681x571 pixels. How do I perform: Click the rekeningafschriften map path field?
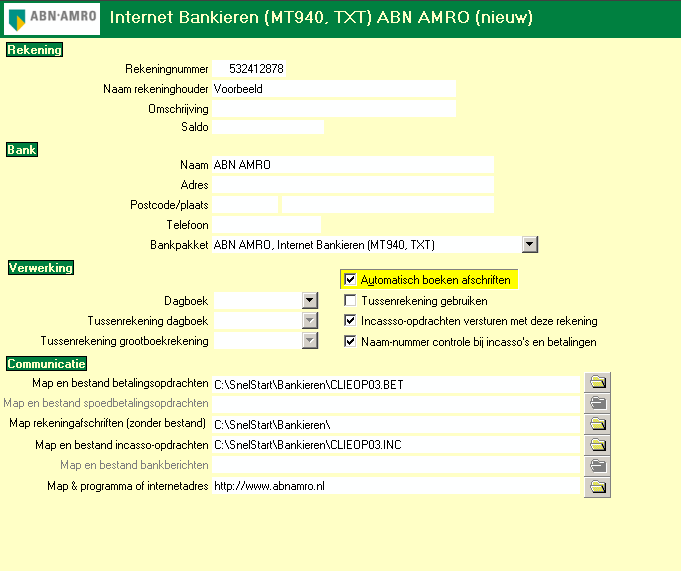click(x=396, y=425)
